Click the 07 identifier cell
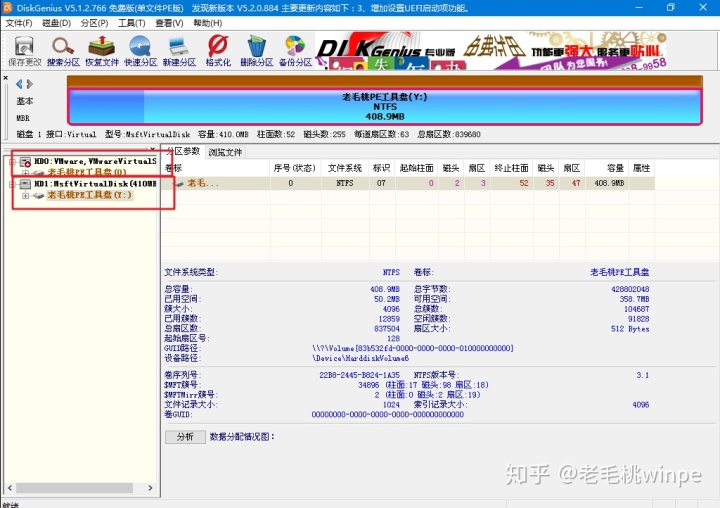720x508 pixels. tap(381, 183)
